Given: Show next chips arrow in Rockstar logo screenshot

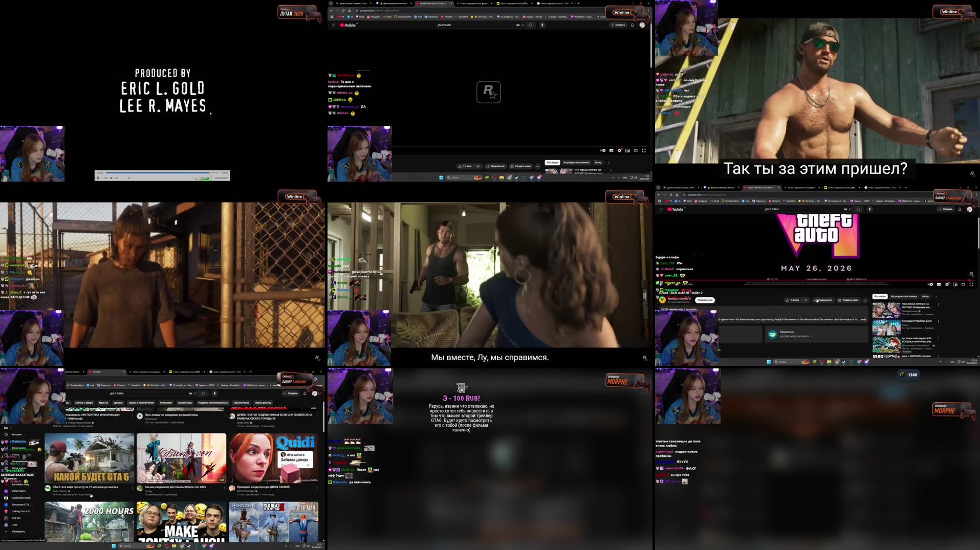Looking at the screenshot, I should point(608,163).
